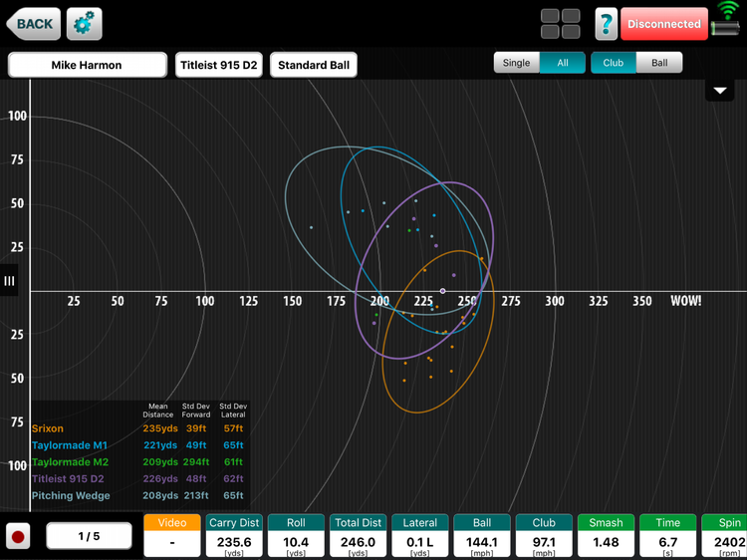Image resolution: width=747 pixels, height=560 pixels.
Task: Open the Mike Harmon player selector
Action: click(x=88, y=66)
